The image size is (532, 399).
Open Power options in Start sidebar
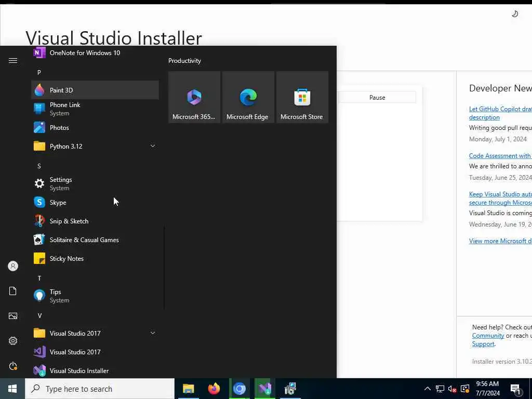pyautogui.click(x=13, y=366)
